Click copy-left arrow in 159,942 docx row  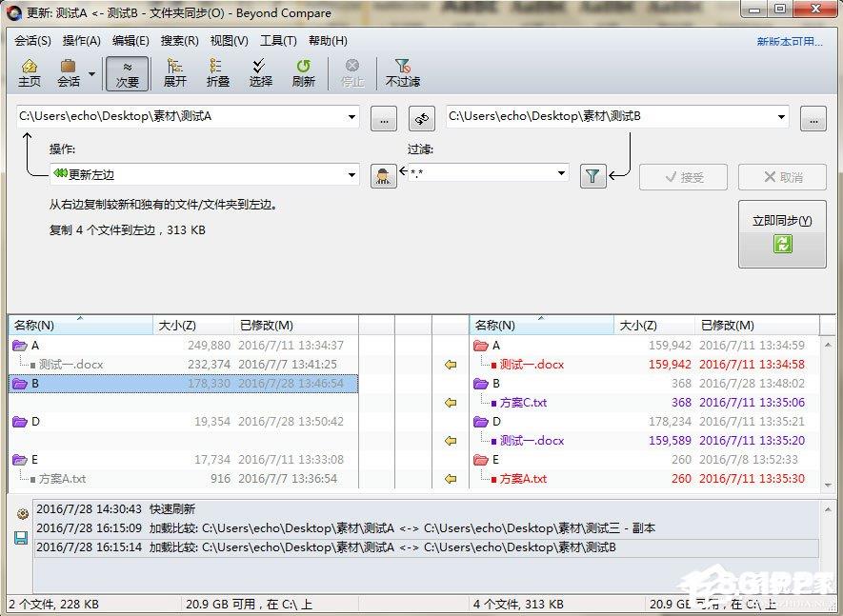point(451,365)
